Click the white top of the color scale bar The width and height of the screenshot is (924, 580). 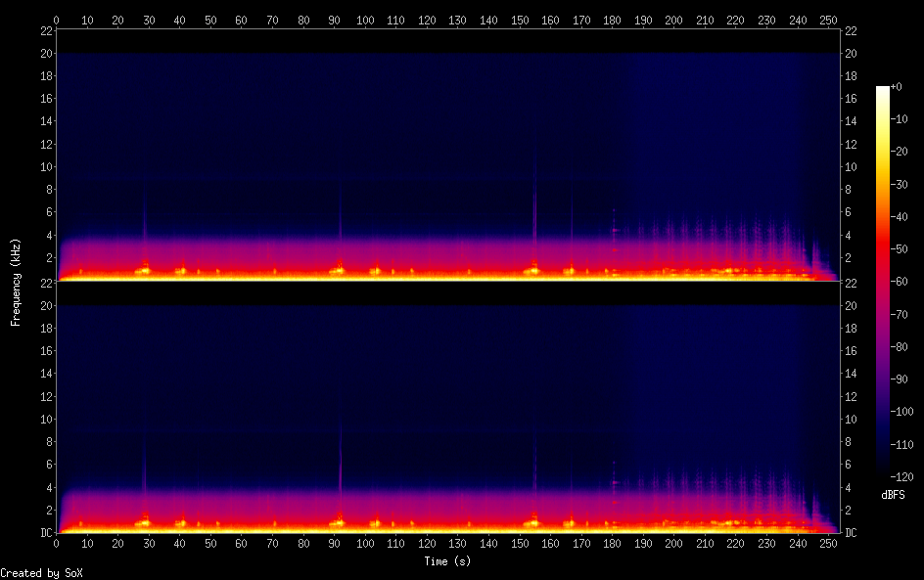click(x=883, y=89)
